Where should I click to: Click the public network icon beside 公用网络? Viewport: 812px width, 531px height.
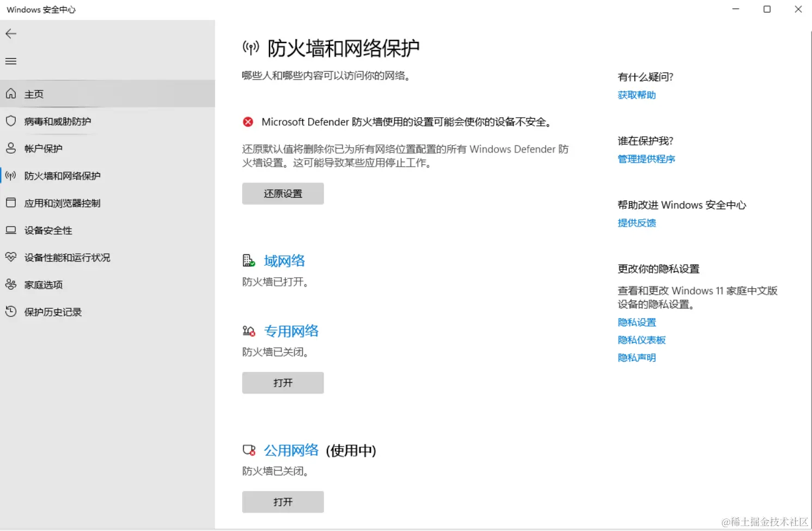coord(249,450)
